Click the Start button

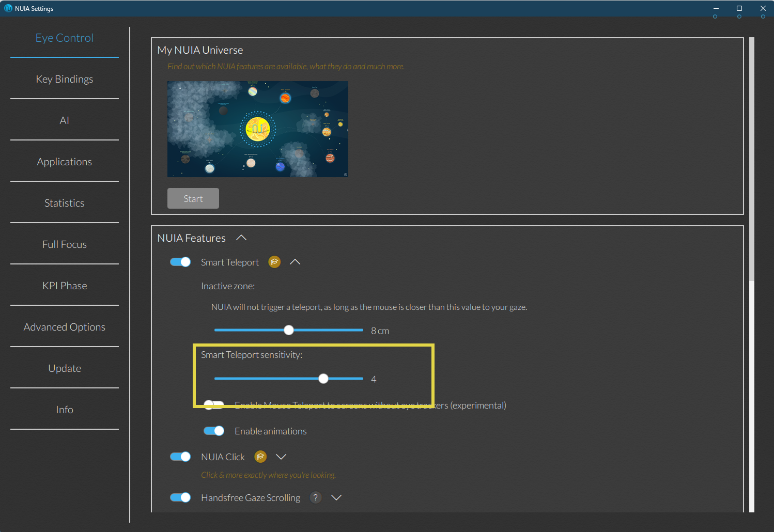193,198
